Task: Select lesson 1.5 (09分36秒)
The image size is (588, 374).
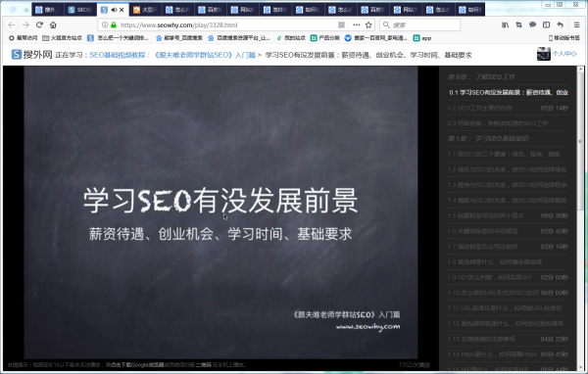Action: point(509,215)
